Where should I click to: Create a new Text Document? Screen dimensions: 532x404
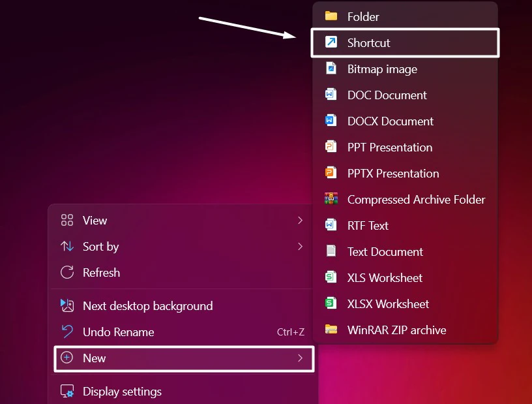pyautogui.click(x=405, y=252)
